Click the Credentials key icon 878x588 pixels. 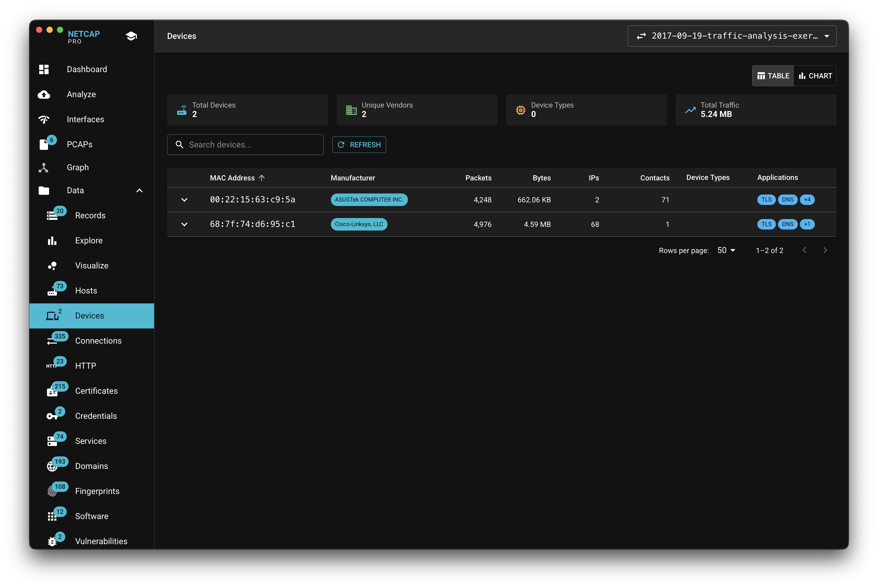click(52, 416)
